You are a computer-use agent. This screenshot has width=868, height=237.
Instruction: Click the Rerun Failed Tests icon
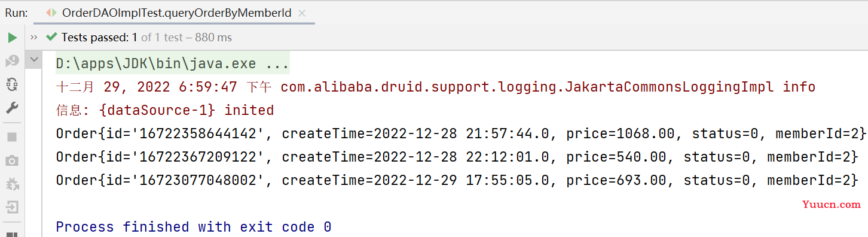(12, 61)
